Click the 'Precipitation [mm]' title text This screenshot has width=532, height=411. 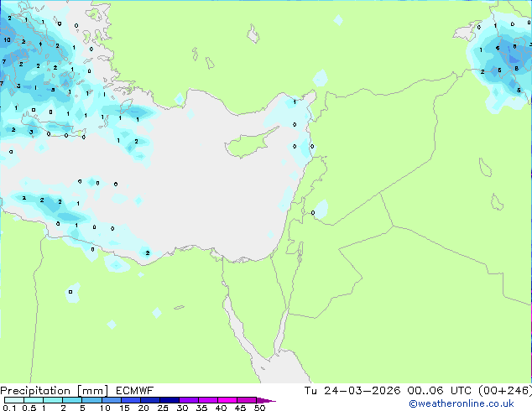55,391
